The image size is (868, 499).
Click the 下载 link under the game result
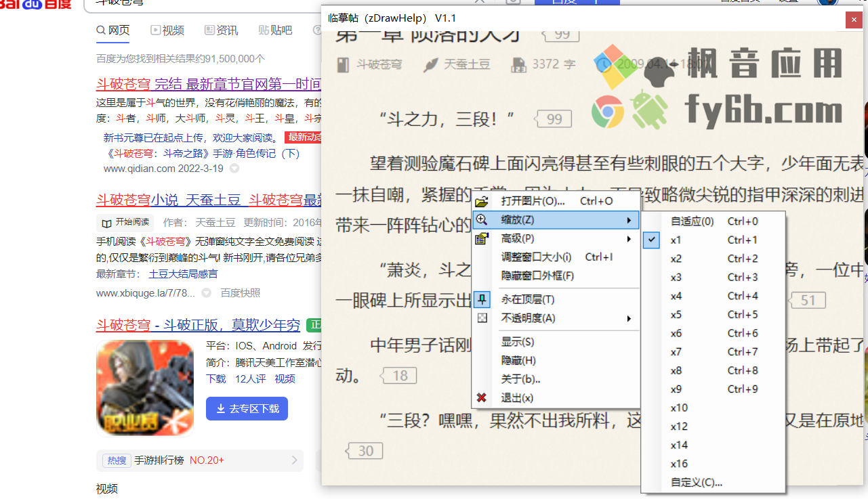[216, 379]
